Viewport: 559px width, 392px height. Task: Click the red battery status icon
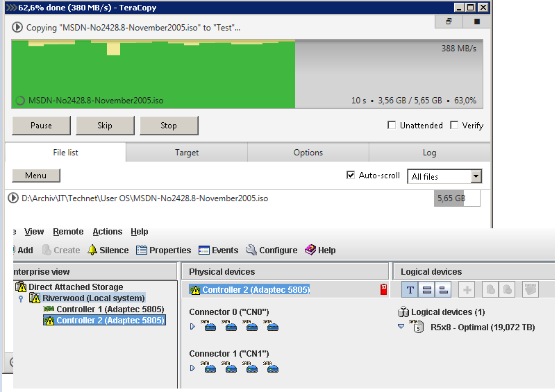point(383,289)
